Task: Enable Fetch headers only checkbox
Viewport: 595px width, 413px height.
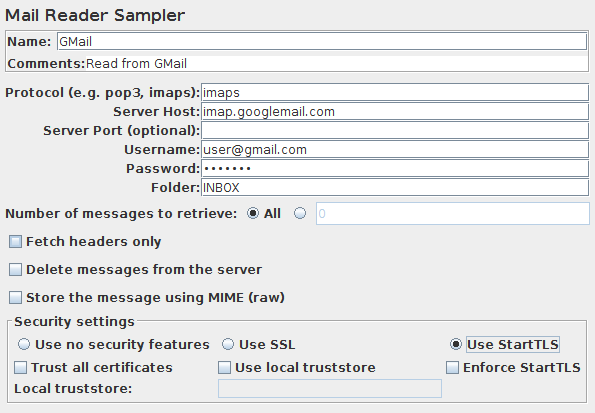Action: pos(15,242)
